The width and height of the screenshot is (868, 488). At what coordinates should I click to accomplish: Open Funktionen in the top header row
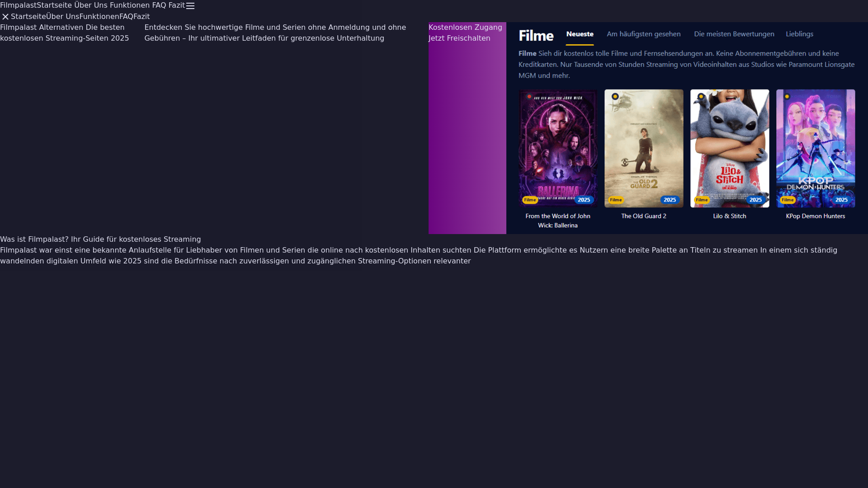pos(130,5)
